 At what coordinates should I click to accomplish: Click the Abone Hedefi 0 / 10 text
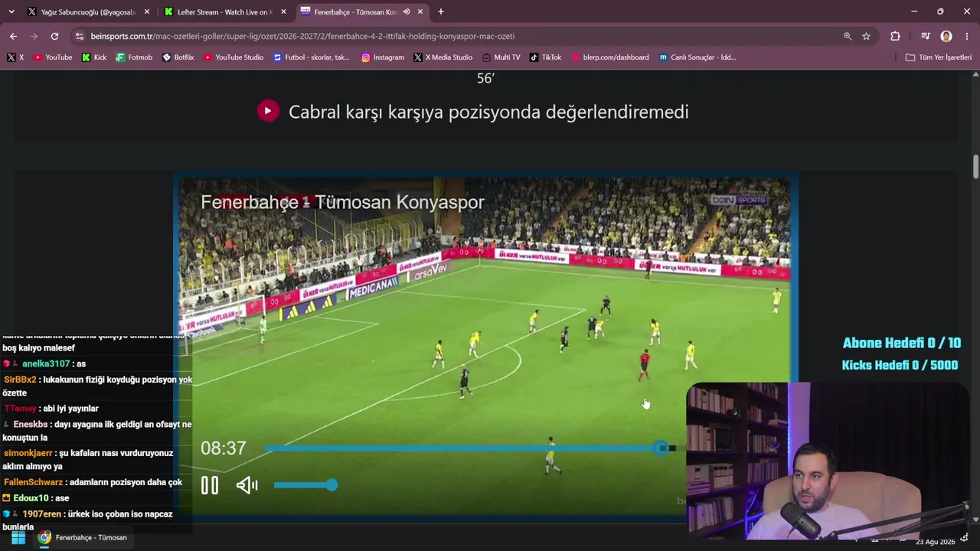pyautogui.click(x=902, y=343)
